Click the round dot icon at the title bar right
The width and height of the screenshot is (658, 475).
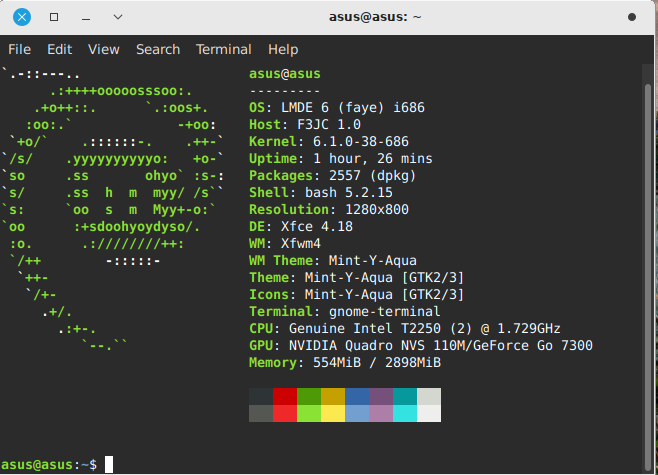click(x=632, y=17)
